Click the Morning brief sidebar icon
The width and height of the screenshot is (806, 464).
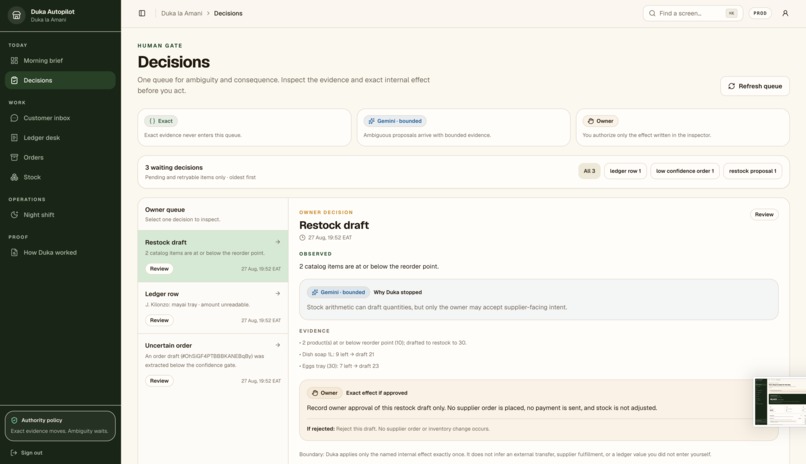tap(14, 61)
